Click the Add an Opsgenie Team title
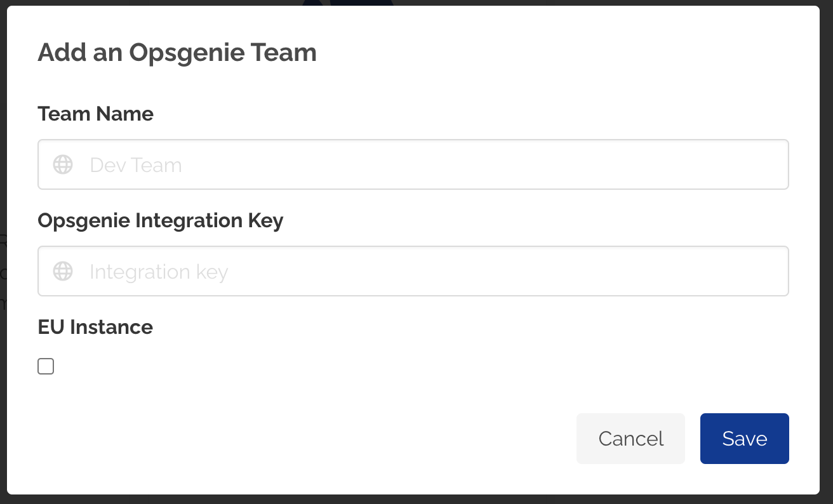The height and width of the screenshot is (504, 833). [177, 53]
